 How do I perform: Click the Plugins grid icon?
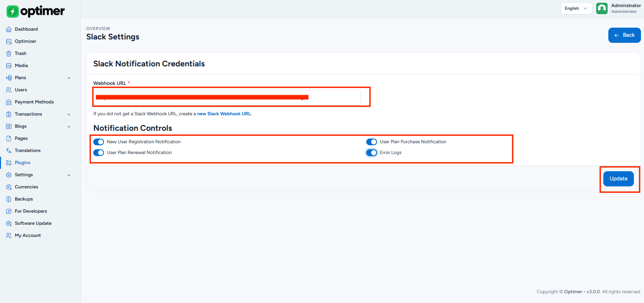tap(9, 163)
